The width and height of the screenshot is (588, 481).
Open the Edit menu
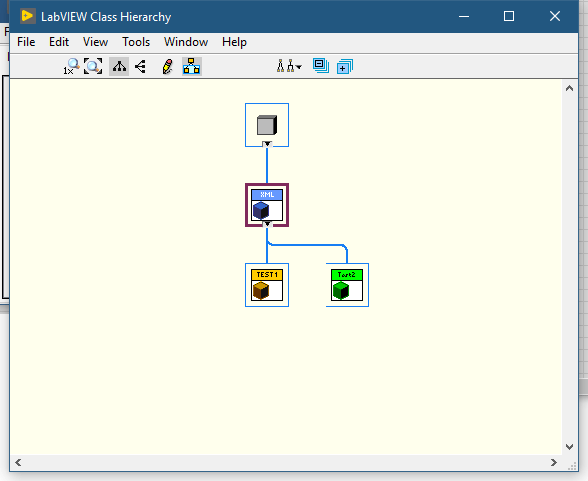(x=59, y=42)
